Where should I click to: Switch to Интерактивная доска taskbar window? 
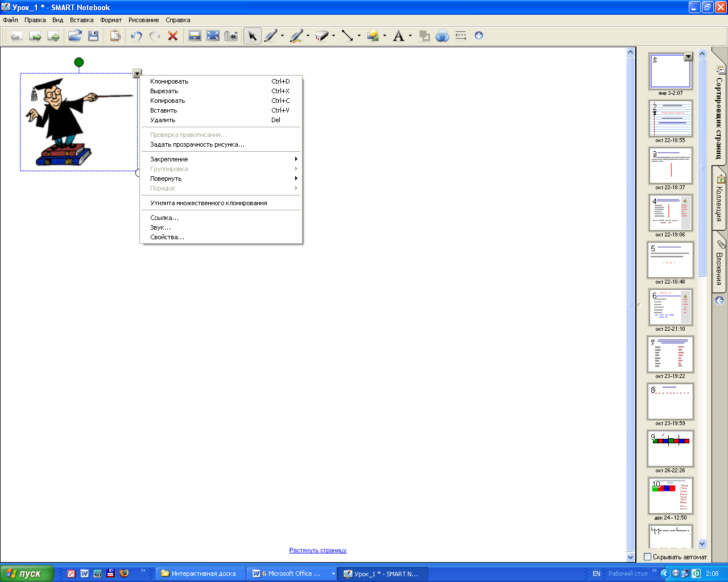[x=201, y=573]
